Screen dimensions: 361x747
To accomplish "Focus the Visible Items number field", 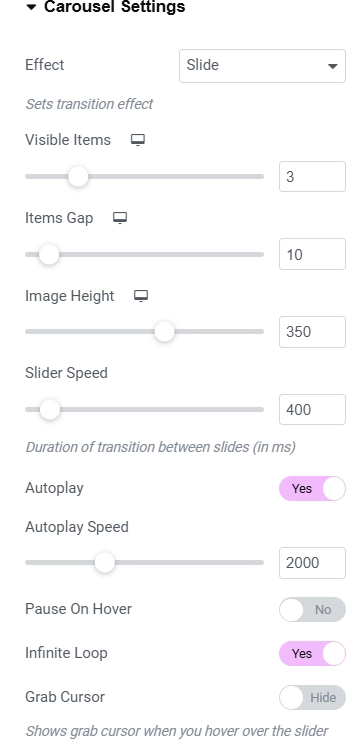I will pyautogui.click(x=312, y=177).
